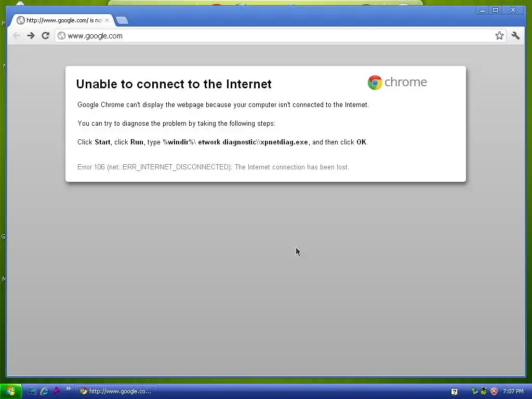Expand the quick launch overflow chevron
The height and width of the screenshot is (399, 532).
click(x=68, y=389)
